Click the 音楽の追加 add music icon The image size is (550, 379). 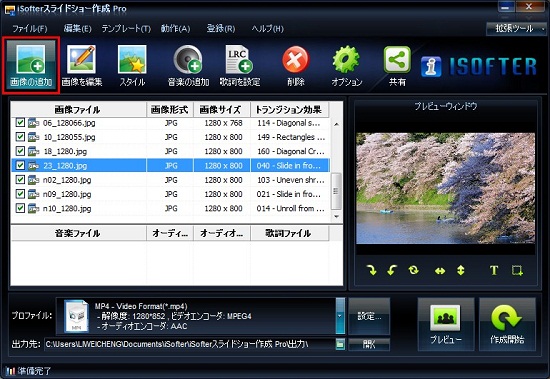[188, 66]
